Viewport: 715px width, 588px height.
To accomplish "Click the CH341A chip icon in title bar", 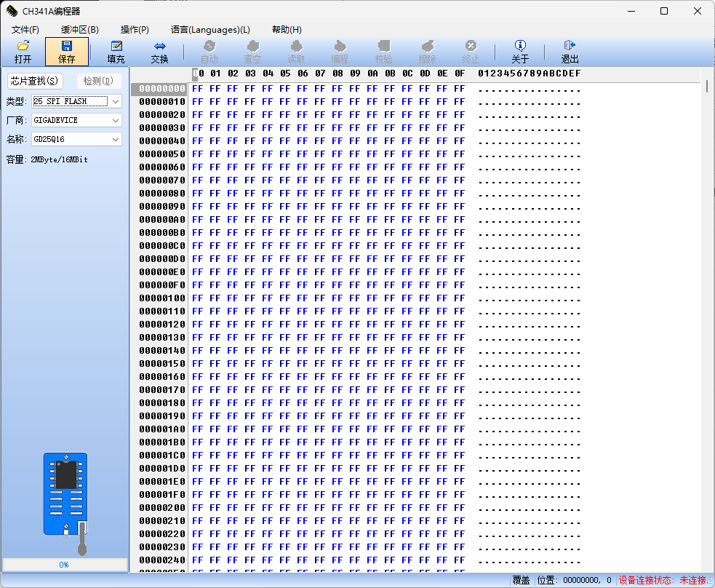I will [x=12, y=11].
